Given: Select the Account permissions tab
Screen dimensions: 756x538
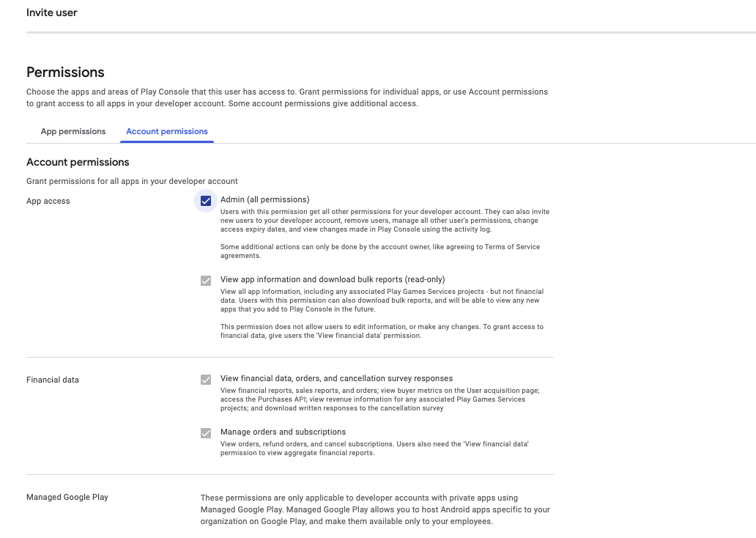Looking at the screenshot, I should 166,131.
